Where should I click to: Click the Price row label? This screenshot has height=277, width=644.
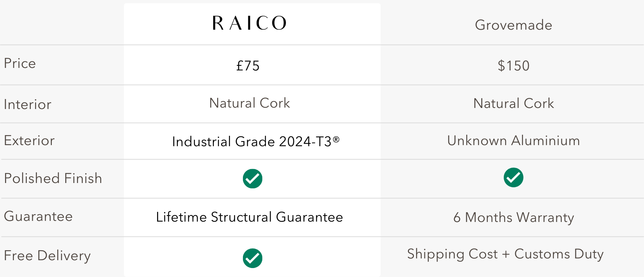click(x=20, y=63)
